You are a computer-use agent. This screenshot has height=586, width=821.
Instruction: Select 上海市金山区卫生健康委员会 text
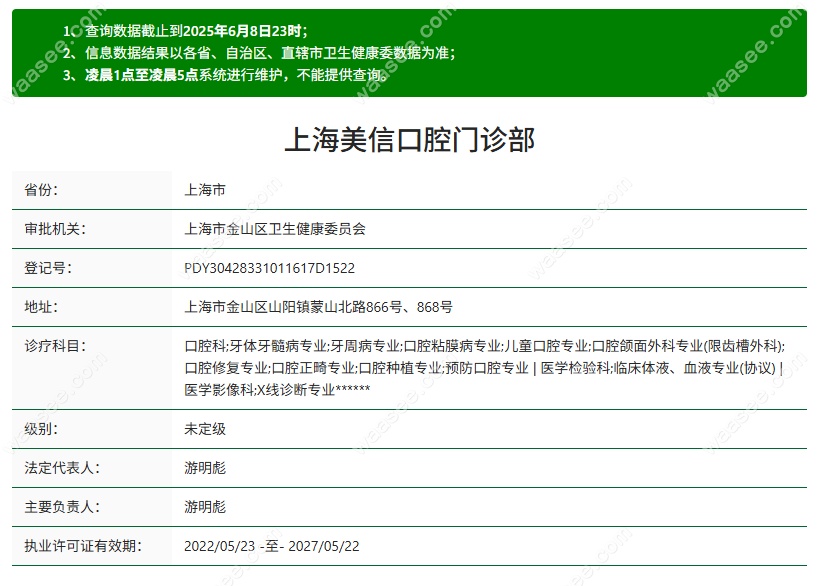tap(275, 229)
